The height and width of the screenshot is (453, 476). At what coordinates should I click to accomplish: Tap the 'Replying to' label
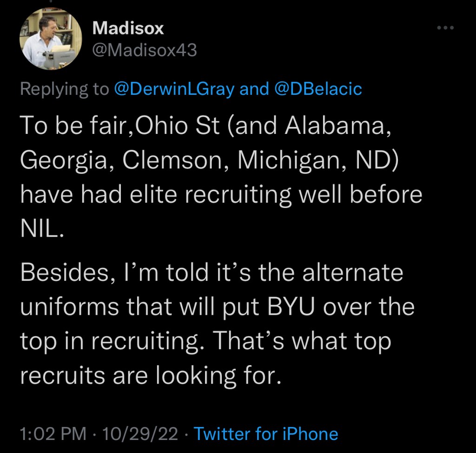pos(64,88)
